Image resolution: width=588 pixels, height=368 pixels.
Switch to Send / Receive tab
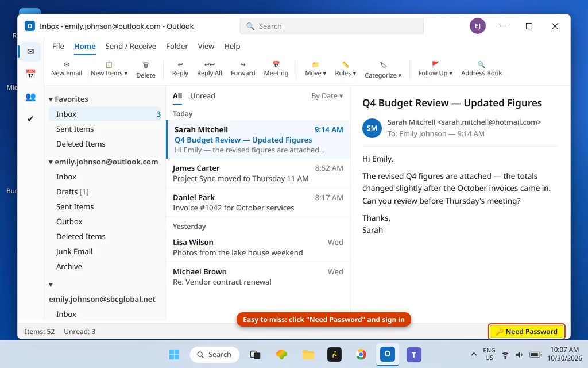coord(130,46)
